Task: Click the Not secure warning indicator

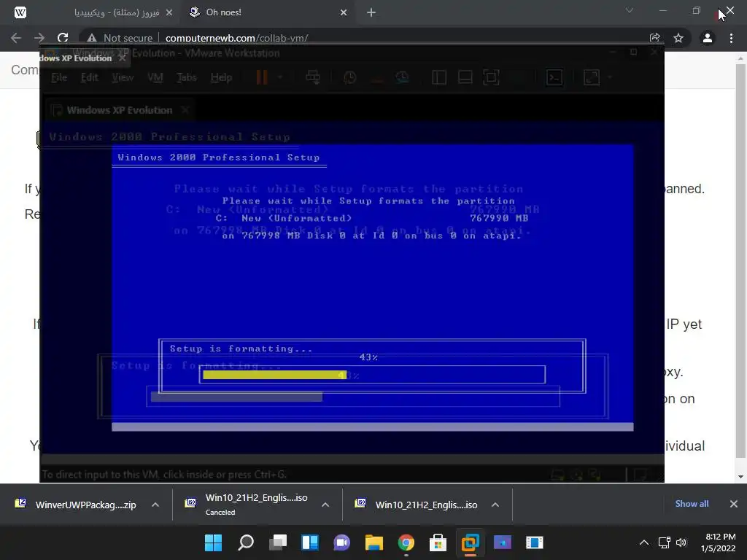Action: 120,38
